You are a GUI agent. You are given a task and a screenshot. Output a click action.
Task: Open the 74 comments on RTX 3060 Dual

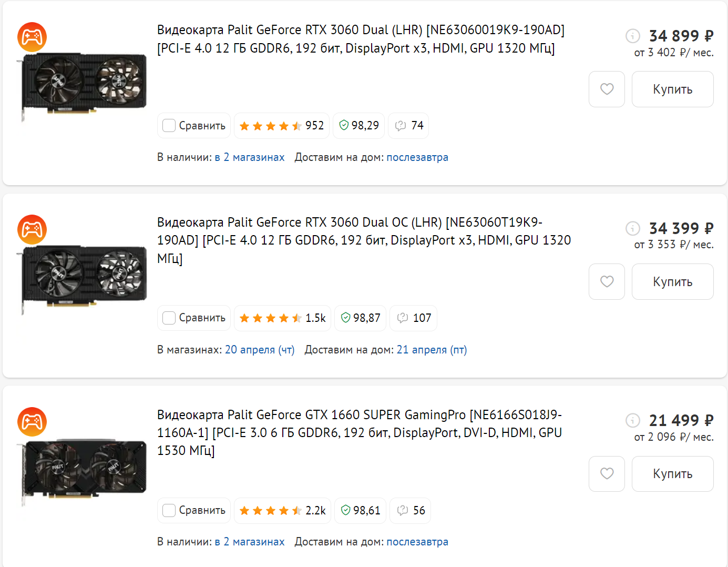point(408,126)
